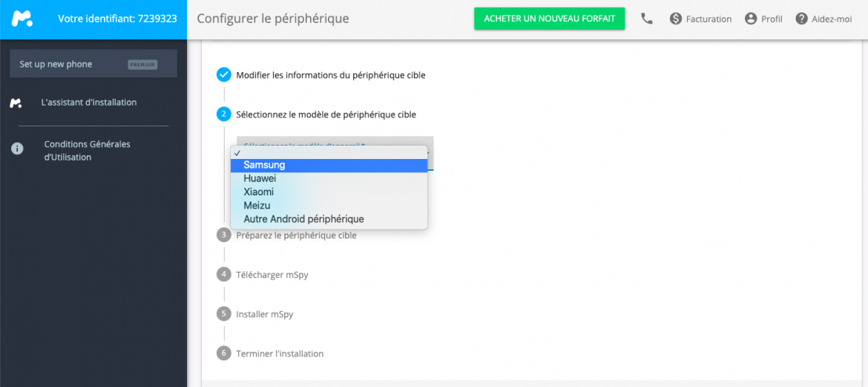
Task: Select the blank option with checkmark
Action: (x=329, y=152)
